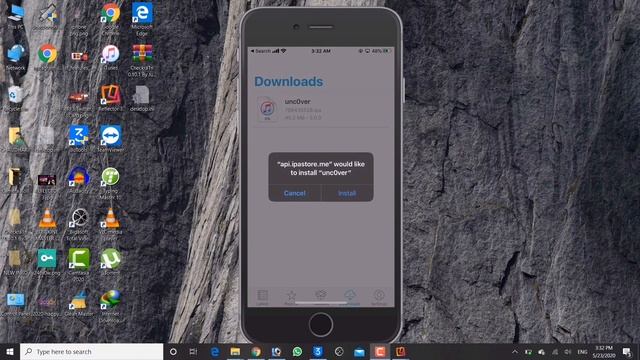Open the star tab in phone's bottom bar

(x=291, y=297)
